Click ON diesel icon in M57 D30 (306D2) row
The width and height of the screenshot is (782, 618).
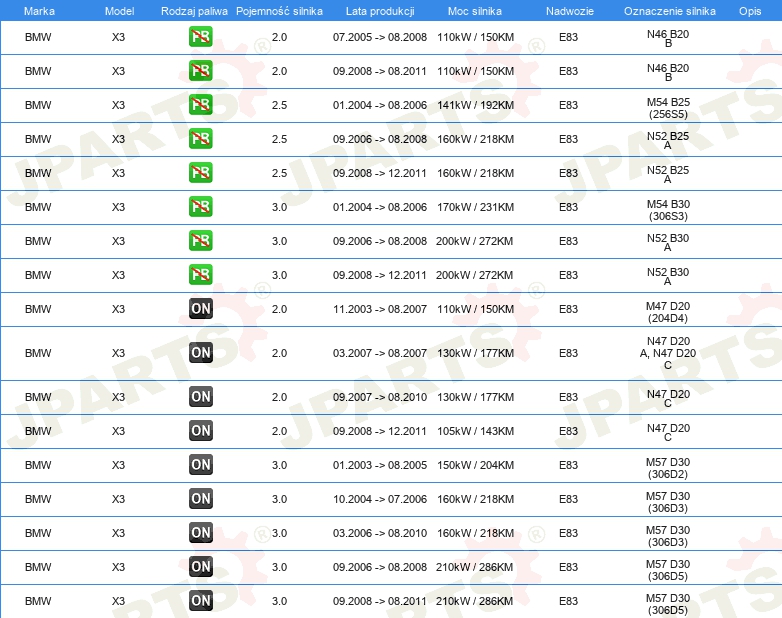[x=201, y=464]
